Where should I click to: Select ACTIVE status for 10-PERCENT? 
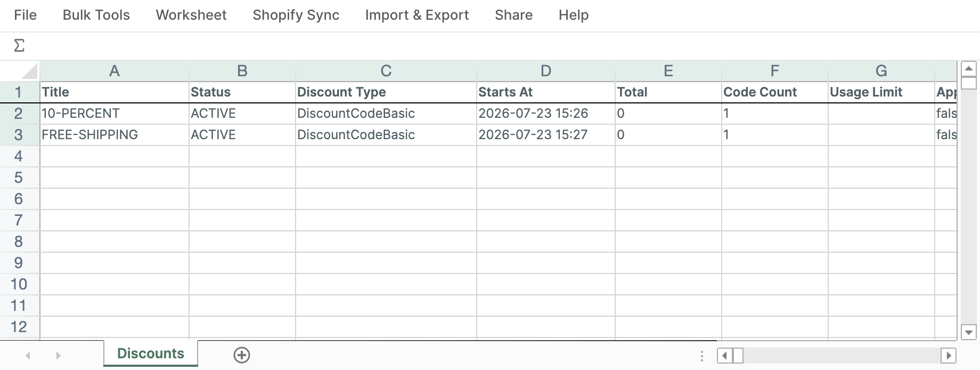click(x=242, y=114)
